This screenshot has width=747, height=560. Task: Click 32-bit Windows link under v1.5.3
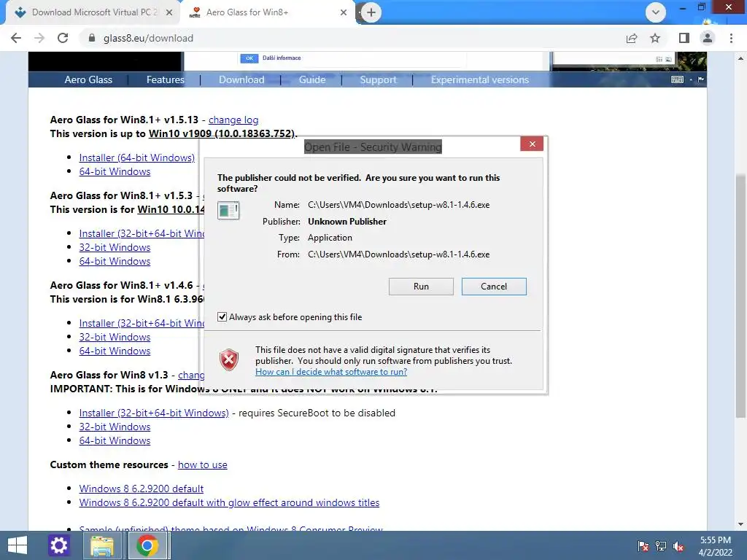(x=115, y=247)
